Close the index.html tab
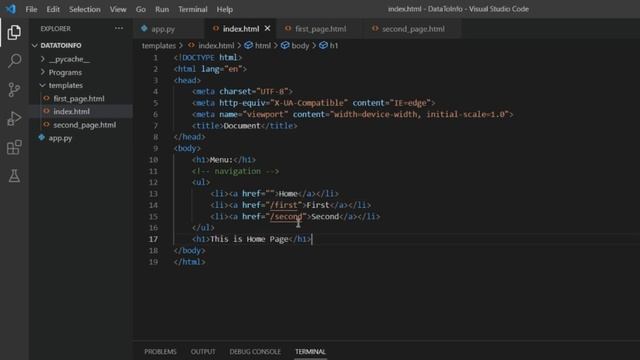Image resolution: width=640 pixels, height=360 pixels. 267,29
